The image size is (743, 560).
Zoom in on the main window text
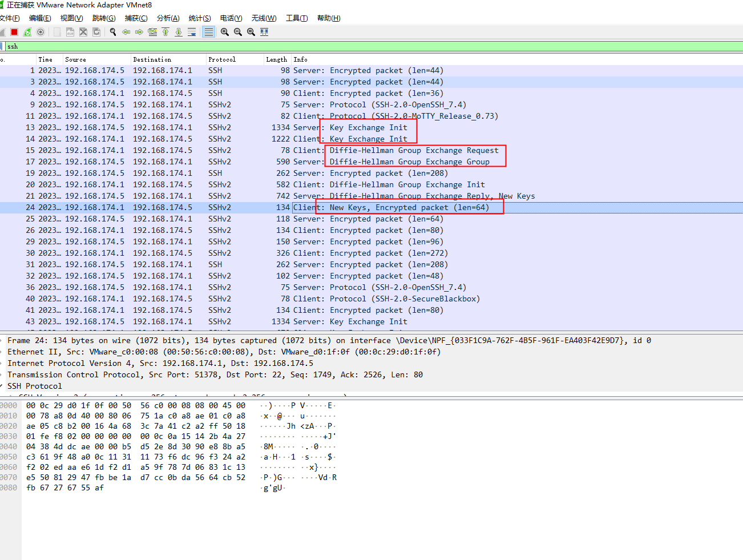click(225, 32)
